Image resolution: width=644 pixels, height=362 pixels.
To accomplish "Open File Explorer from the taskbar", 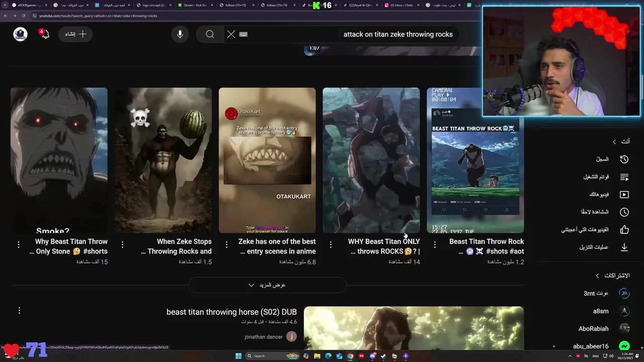I will [317, 356].
